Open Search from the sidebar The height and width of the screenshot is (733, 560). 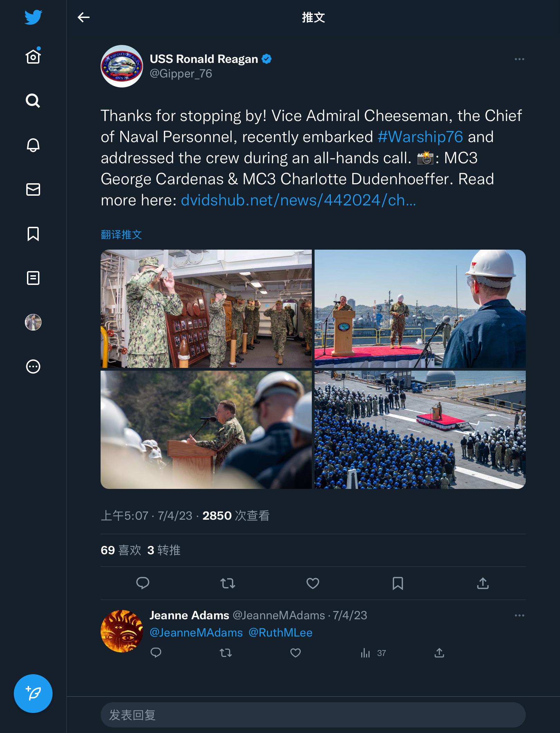(33, 101)
